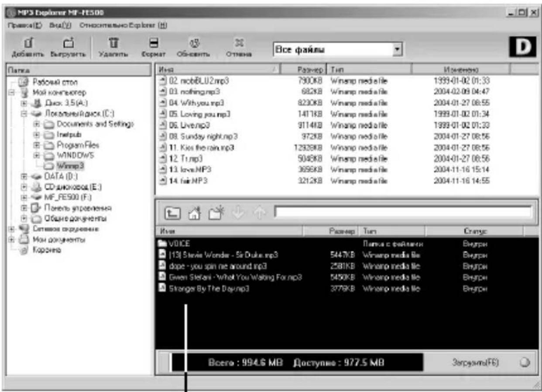Expand the WINDOWS folder node
Image resolution: width=542 pixels, height=392 pixels.
38,155
